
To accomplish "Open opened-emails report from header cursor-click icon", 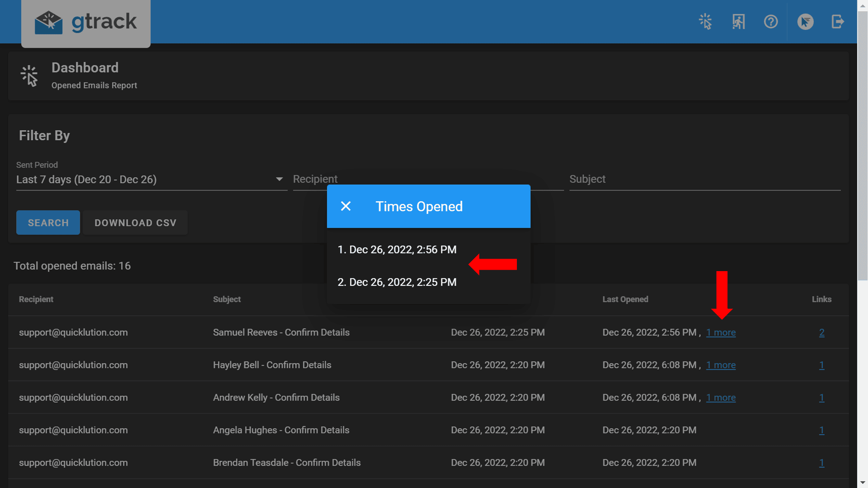I will click(x=706, y=22).
